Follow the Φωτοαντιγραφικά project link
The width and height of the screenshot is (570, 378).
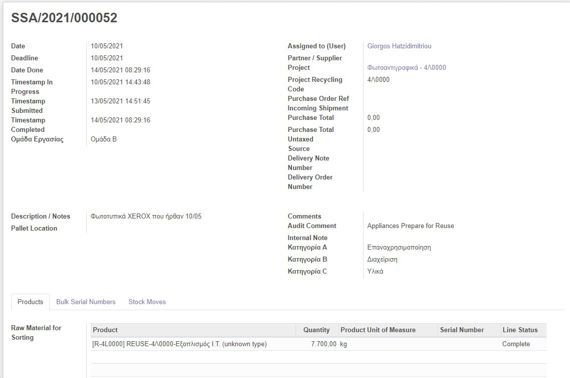coord(406,68)
